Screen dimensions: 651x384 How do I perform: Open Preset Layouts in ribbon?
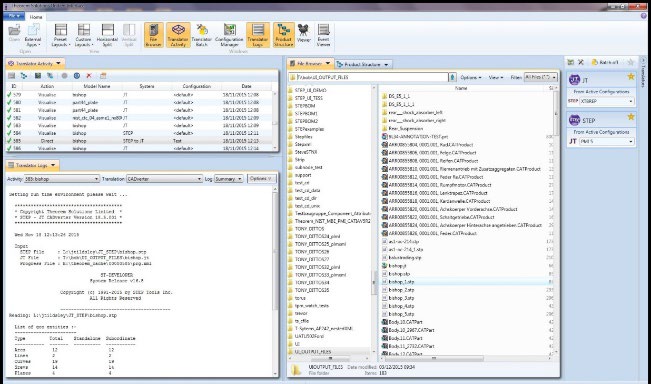(61, 35)
